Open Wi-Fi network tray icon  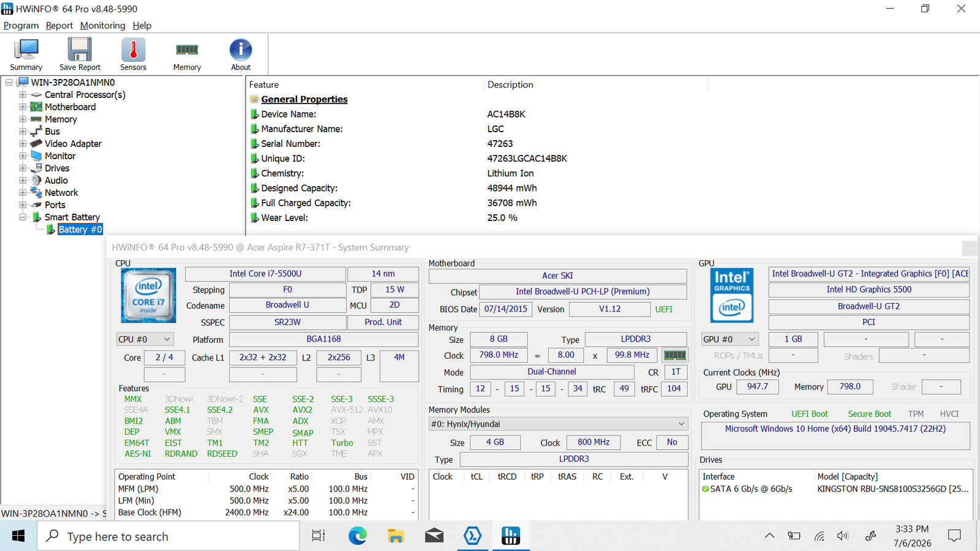819,536
